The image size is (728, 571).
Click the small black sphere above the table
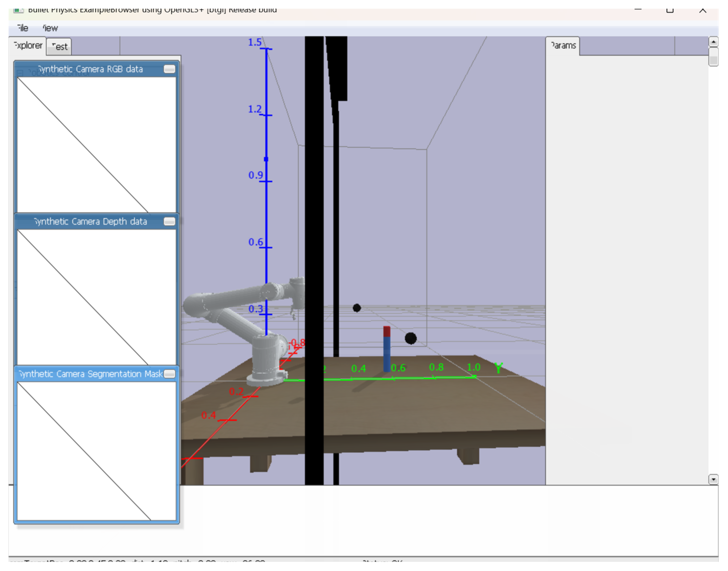(x=357, y=308)
